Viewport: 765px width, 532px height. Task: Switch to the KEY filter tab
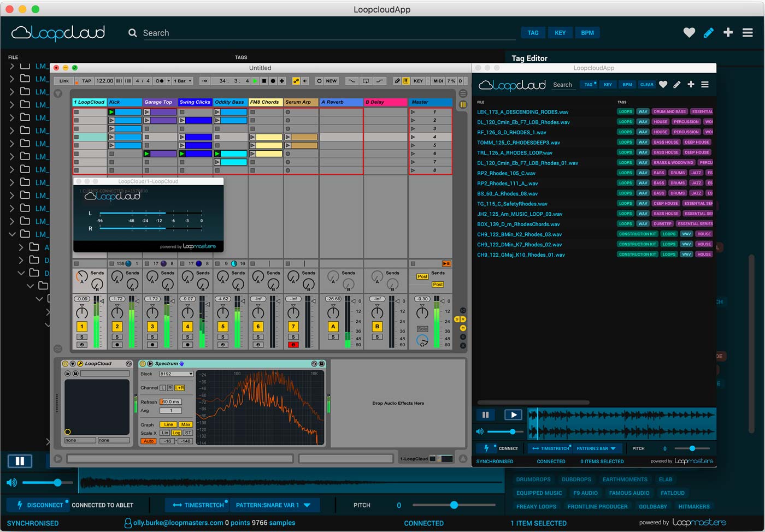[x=560, y=32]
